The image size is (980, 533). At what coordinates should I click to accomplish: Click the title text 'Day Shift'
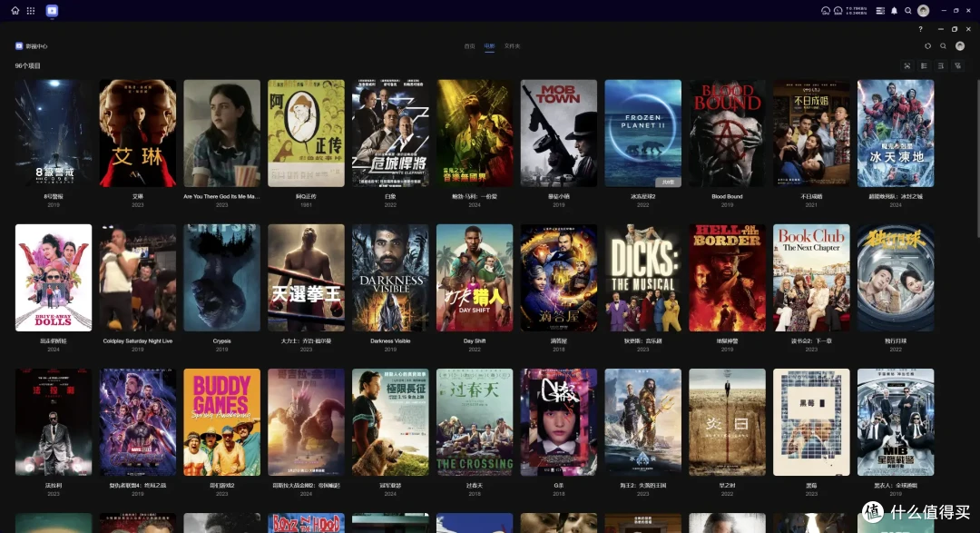[x=475, y=341]
